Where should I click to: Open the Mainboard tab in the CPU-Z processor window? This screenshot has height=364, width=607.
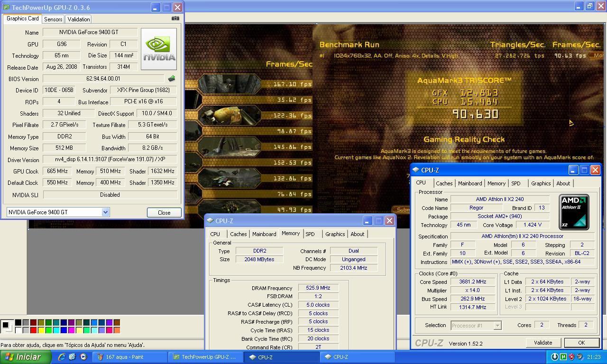470,183
